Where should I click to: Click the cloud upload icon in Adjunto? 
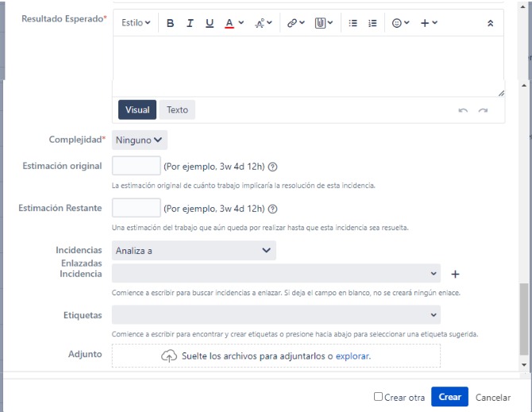tap(169, 356)
